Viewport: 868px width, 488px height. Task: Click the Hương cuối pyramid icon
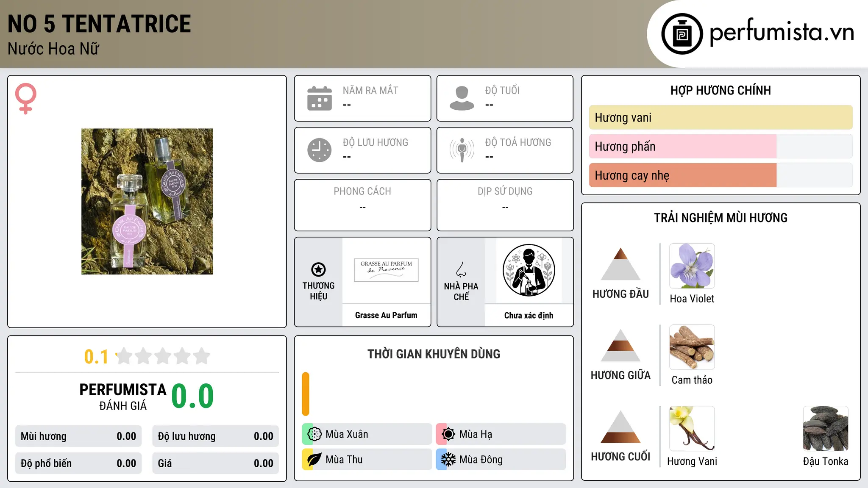620,427
